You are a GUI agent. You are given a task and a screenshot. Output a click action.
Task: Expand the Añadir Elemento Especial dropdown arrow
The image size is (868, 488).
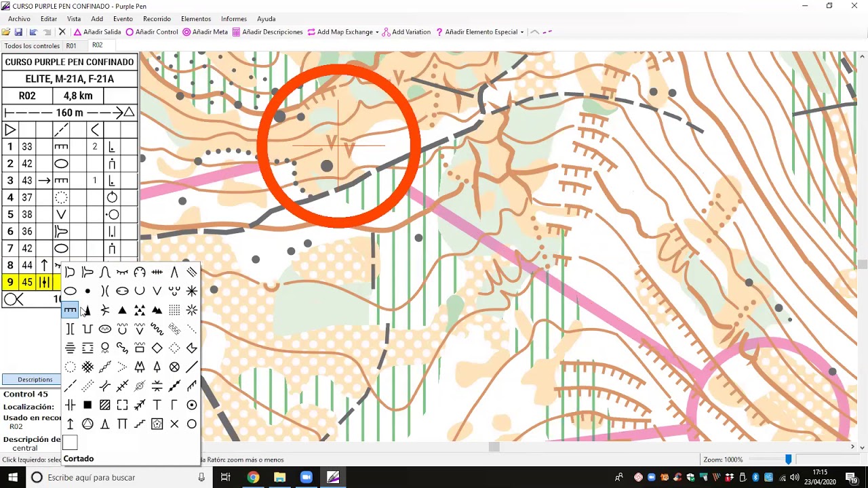click(x=522, y=32)
